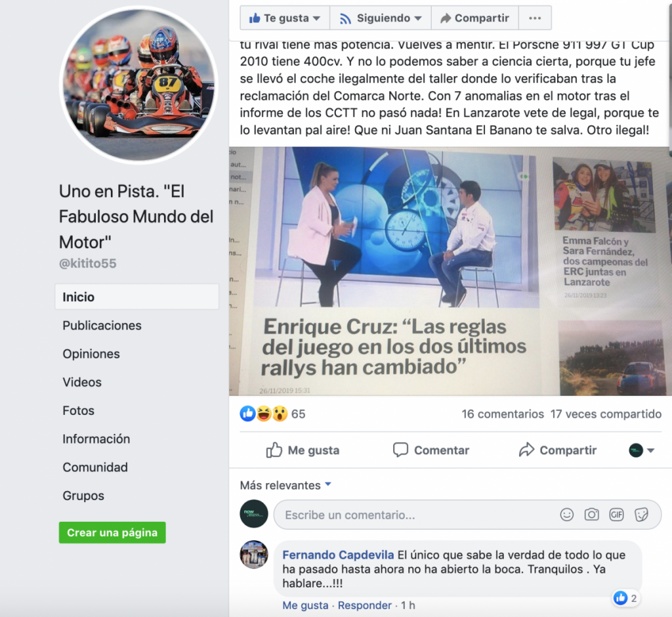Click the emoji icon in comment box
Viewport: 672px width, 617px height.
tap(566, 515)
